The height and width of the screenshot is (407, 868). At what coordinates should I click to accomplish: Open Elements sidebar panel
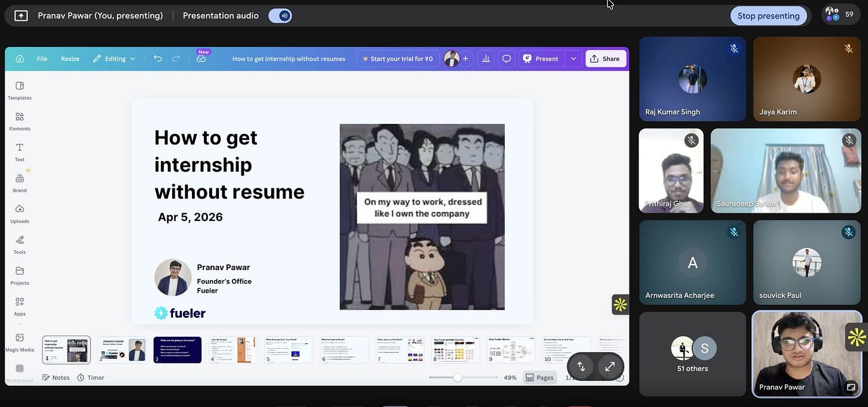click(x=20, y=121)
